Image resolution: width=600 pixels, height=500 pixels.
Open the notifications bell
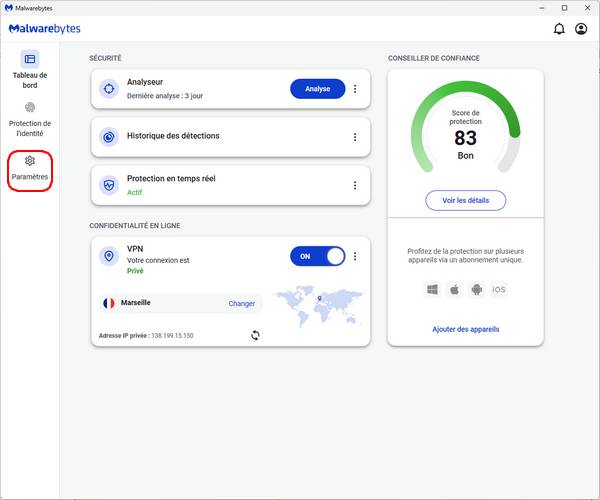pyautogui.click(x=559, y=29)
